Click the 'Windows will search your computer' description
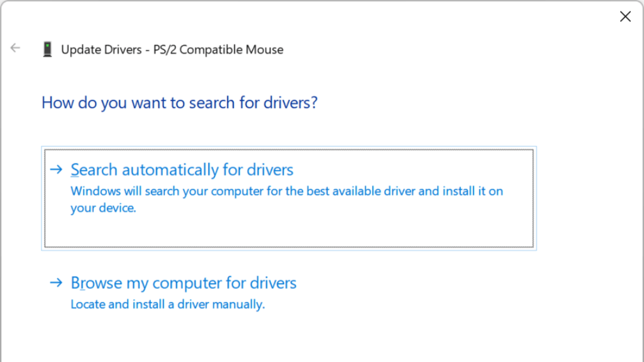This screenshot has height=362, width=644. point(286,191)
